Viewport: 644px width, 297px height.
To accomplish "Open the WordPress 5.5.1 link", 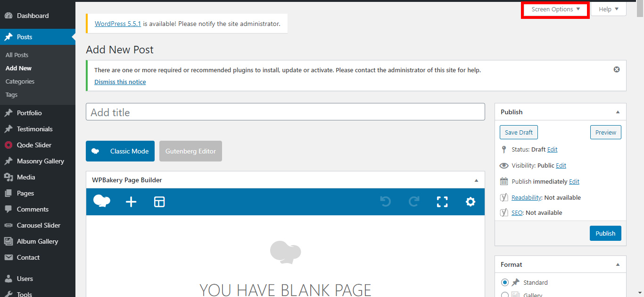I will (118, 23).
